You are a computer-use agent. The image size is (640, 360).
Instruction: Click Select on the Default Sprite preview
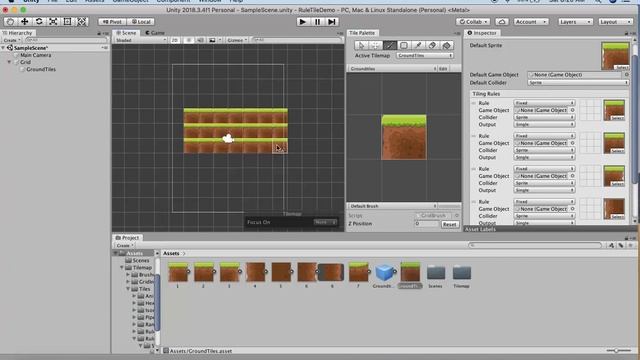[x=622, y=67]
